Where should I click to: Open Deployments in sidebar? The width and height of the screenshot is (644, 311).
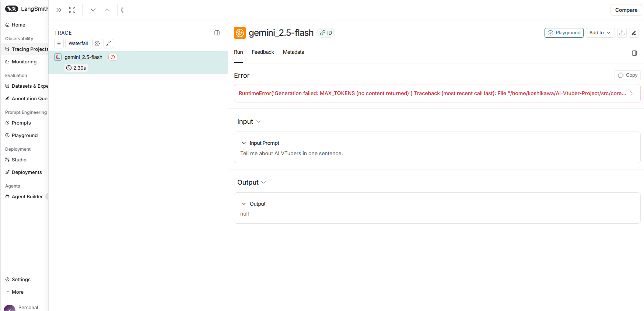click(x=24, y=172)
